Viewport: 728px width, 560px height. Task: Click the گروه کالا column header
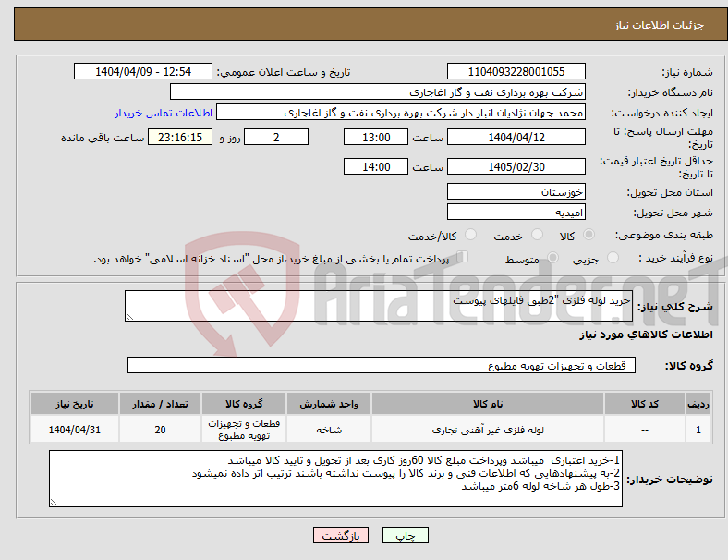point(244,404)
